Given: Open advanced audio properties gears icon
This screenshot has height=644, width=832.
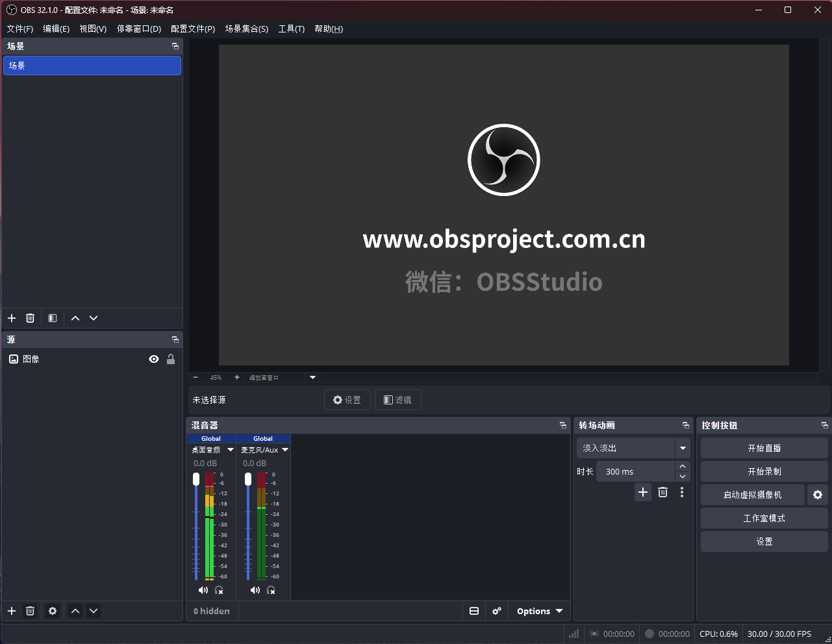Looking at the screenshot, I should pyautogui.click(x=497, y=611).
